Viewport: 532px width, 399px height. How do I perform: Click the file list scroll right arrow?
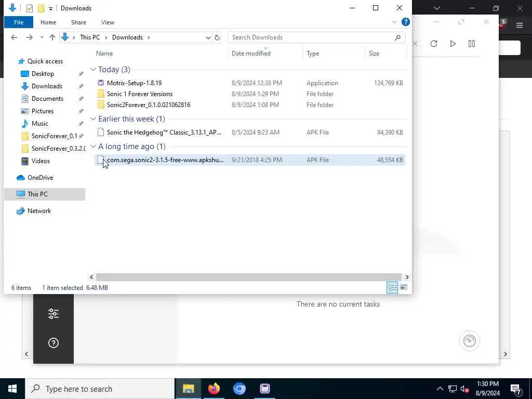(x=407, y=277)
